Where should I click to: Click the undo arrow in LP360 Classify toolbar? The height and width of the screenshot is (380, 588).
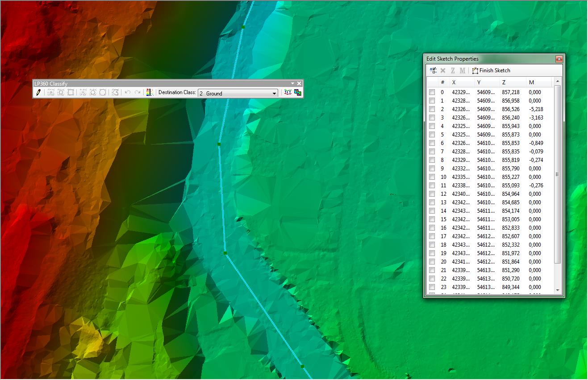click(x=127, y=92)
